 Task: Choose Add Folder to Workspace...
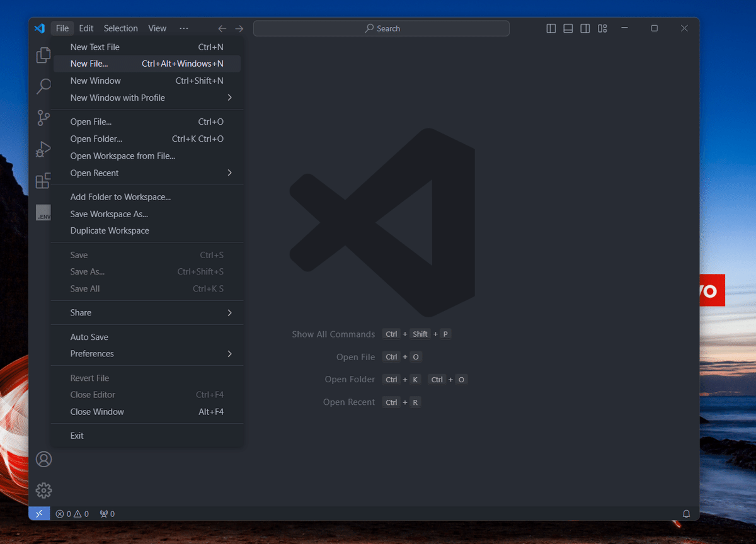[x=147, y=197]
